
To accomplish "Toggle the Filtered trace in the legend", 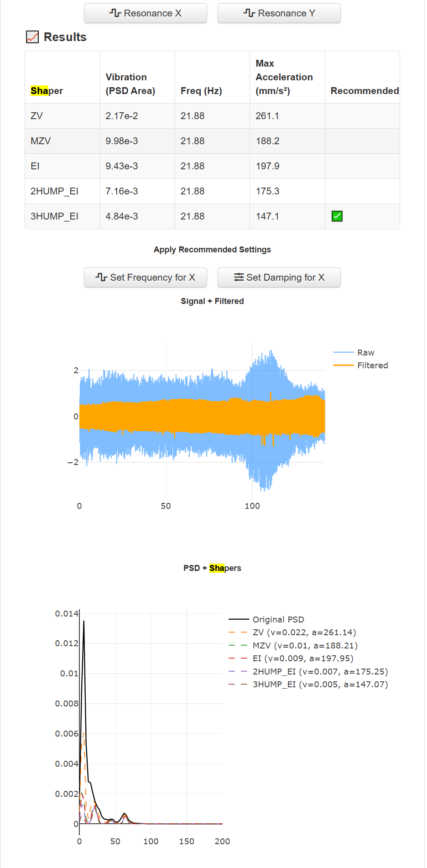I will 372,366.
